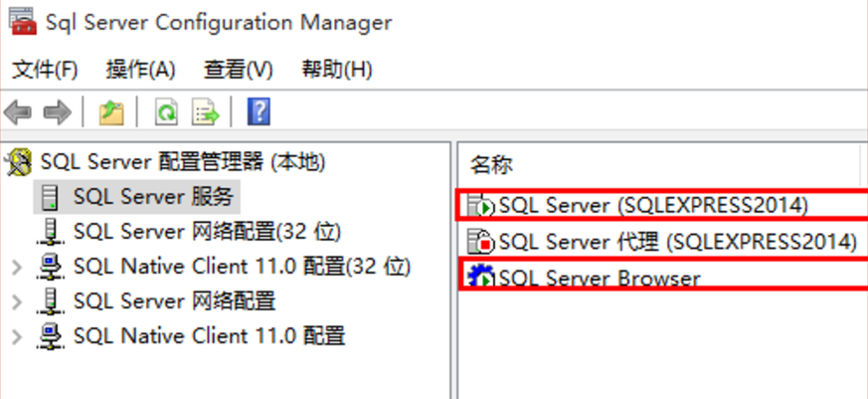This screenshot has width=868, height=399.
Task: Open the 操作(A) menu
Action: point(140,71)
